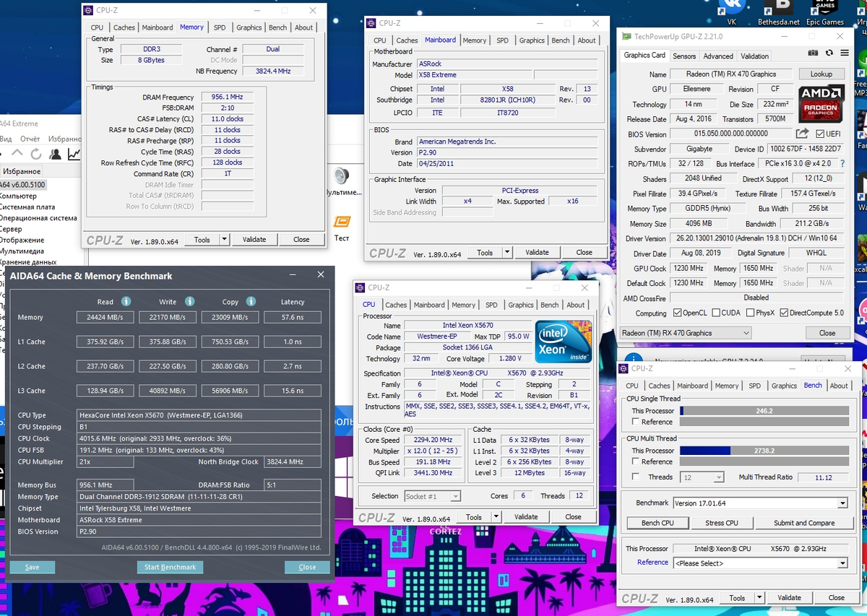Open Tools dropdown arrow in CPU-Z Memory window
Image resolution: width=867 pixels, height=616 pixels.
(224, 240)
